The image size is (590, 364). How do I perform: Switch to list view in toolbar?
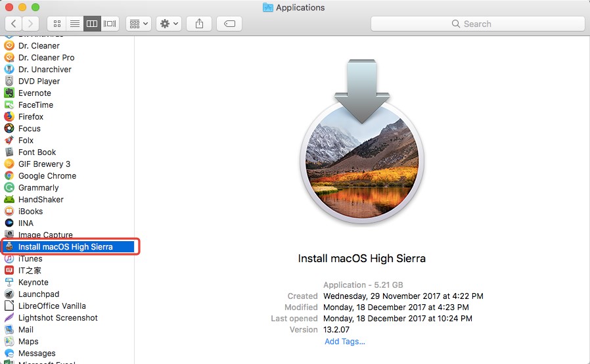74,24
